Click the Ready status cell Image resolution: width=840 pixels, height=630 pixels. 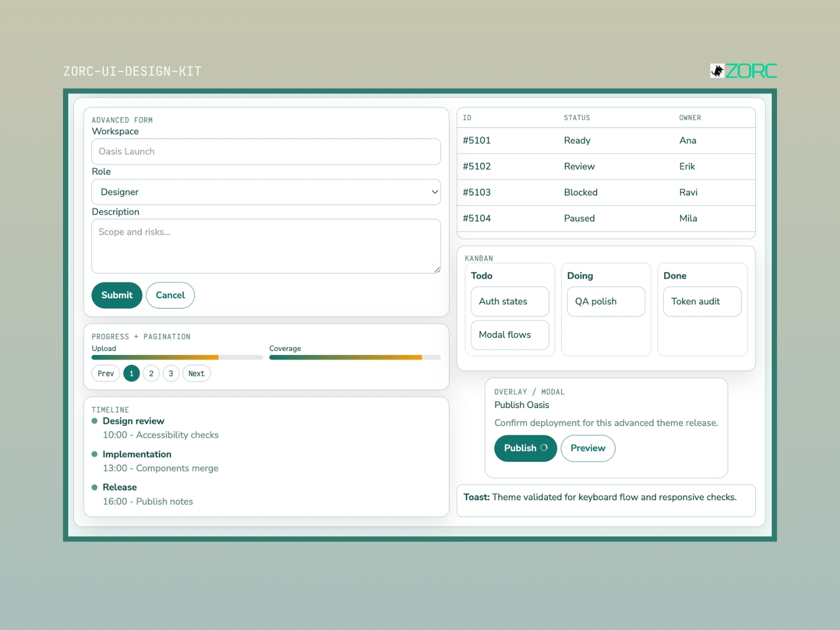click(x=577, y=141)
